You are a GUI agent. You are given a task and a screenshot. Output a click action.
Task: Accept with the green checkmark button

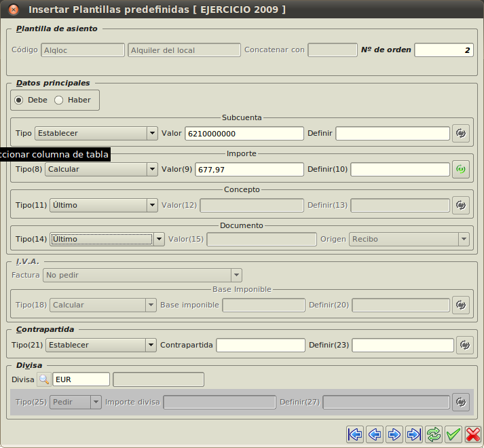coord(453,434)
